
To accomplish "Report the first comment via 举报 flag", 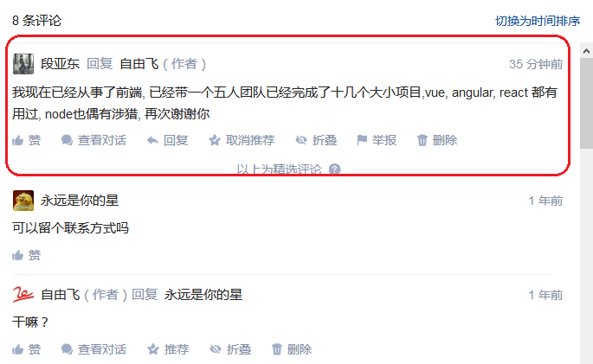I will pos(377,140).
